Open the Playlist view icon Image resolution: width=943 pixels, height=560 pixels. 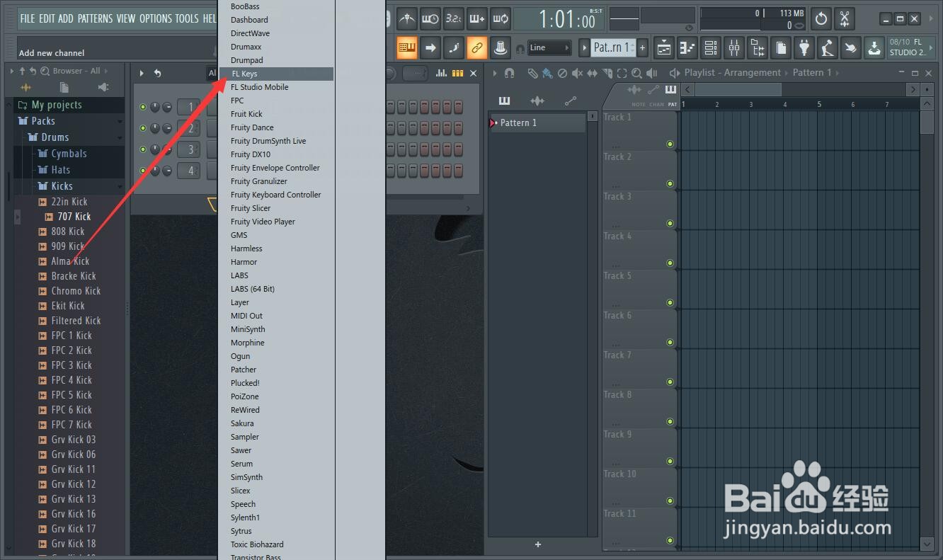pyautogui.click(x=664, y=48)
